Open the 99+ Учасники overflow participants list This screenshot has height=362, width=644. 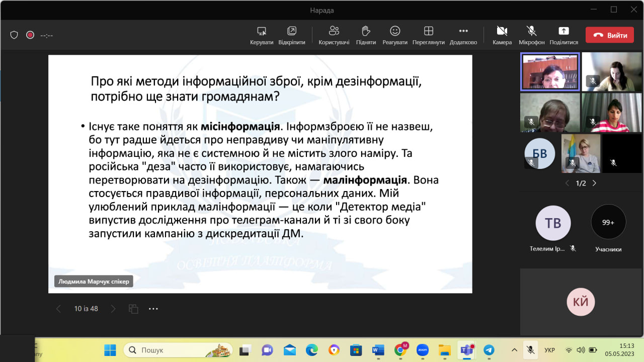pos(608,222)
